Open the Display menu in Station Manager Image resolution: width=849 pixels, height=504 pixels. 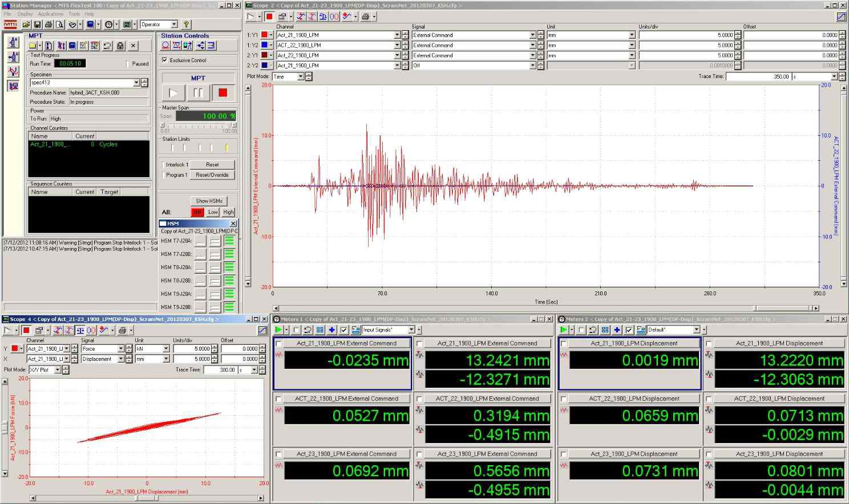click(x=25, y=14)
